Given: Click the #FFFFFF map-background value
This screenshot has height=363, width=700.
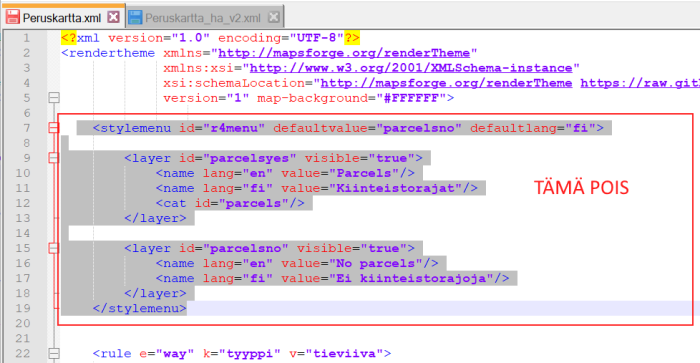Looking at the screenshot, I should [x=411, y=98].
